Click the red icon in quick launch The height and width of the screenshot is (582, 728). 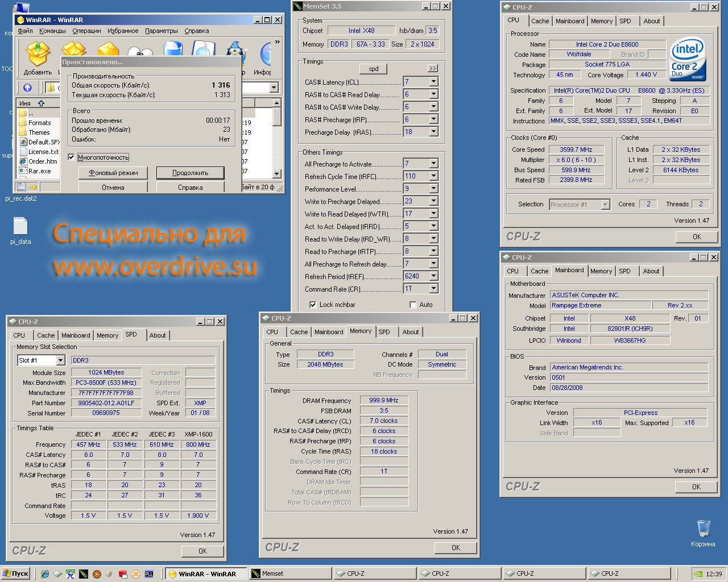pos(123,574)
